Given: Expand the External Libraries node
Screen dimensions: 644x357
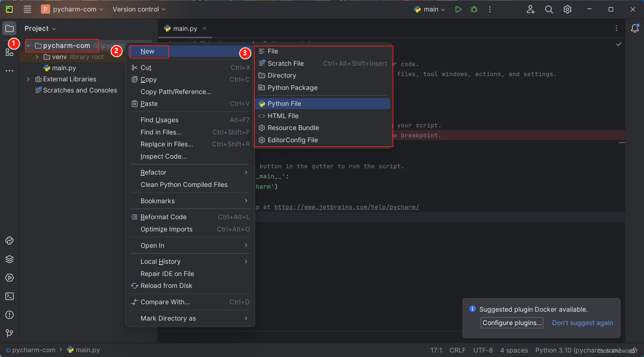Looking at the screenshot, I should click(28, 79).
